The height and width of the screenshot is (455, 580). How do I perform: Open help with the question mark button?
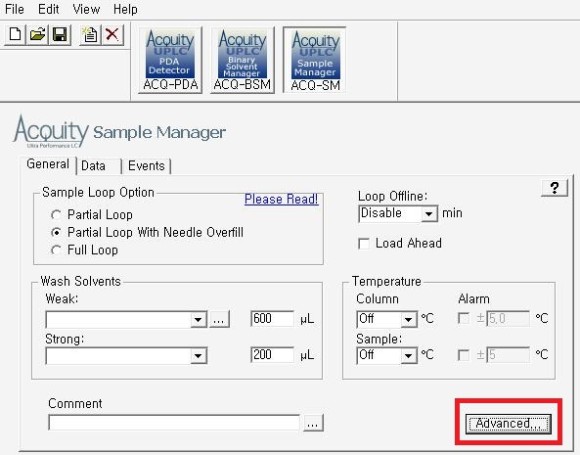tap(554, 188)
